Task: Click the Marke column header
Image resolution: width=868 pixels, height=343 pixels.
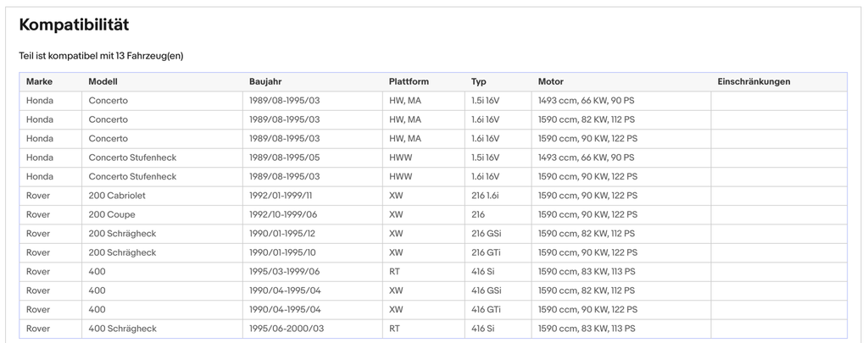Action: 39,82
